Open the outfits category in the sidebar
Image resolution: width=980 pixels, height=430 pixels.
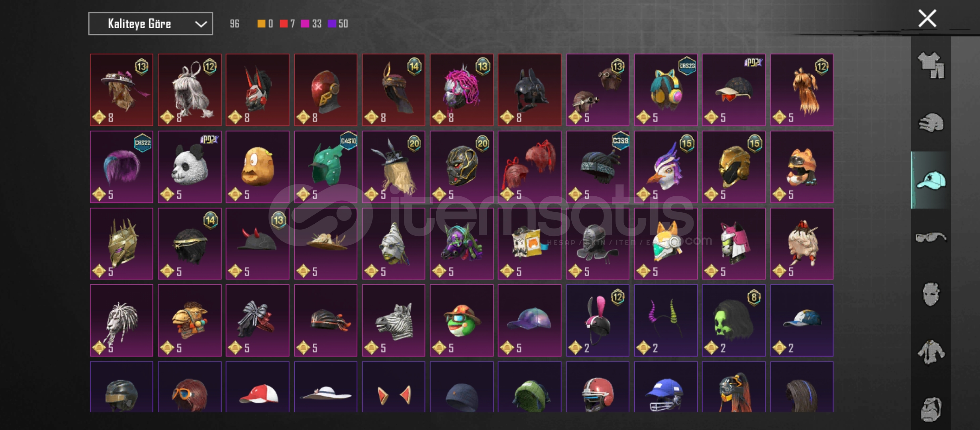click(931, 66)
